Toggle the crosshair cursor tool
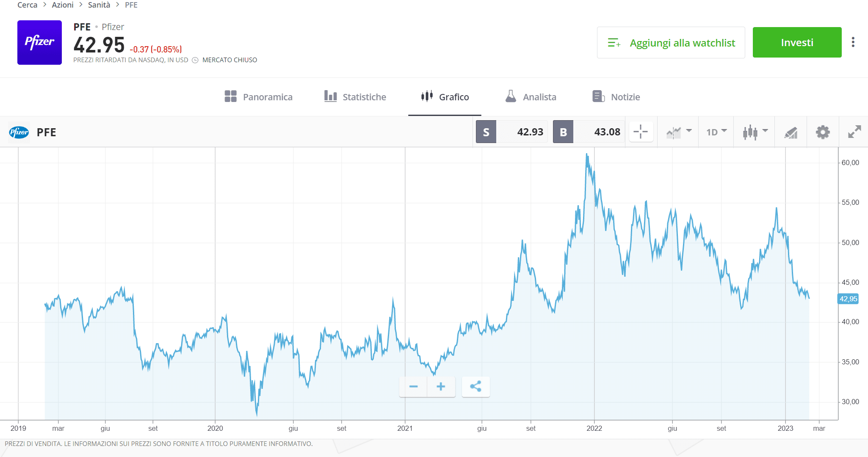Screen dimensions: 868x457 [641, 132]
